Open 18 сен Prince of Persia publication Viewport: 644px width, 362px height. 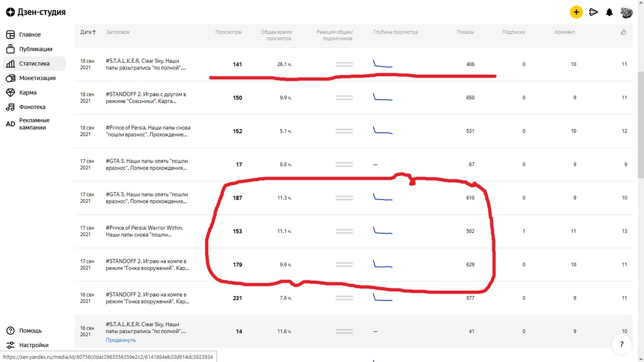(148, 131)
